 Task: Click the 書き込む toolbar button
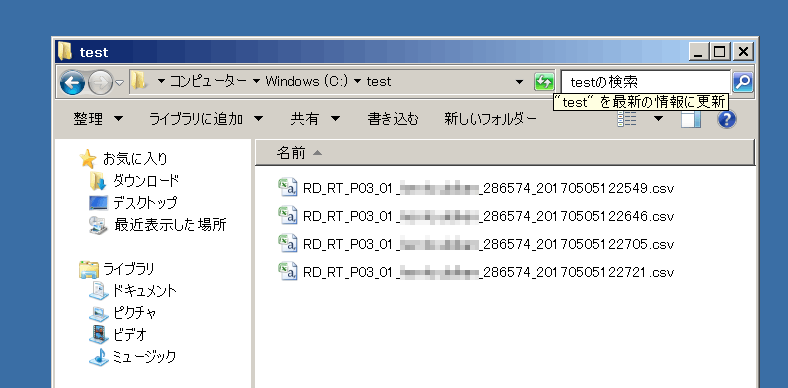point(392,119)
